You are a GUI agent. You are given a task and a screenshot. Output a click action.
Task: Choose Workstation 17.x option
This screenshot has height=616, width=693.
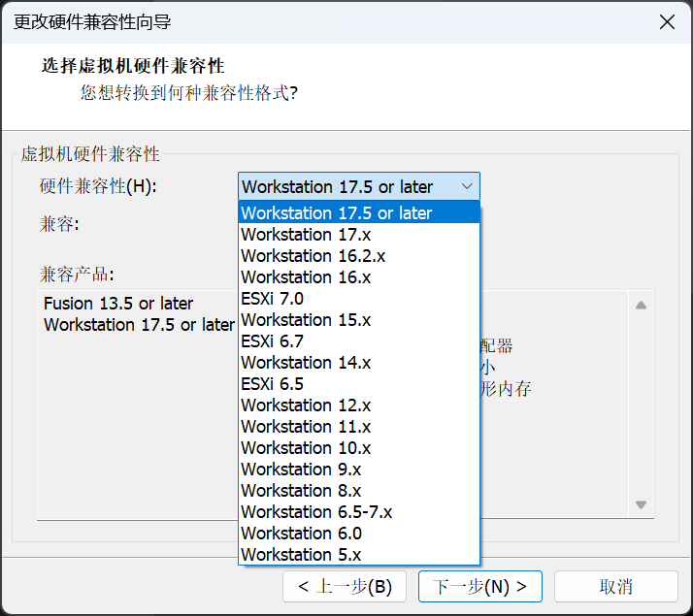click(359, 234)
